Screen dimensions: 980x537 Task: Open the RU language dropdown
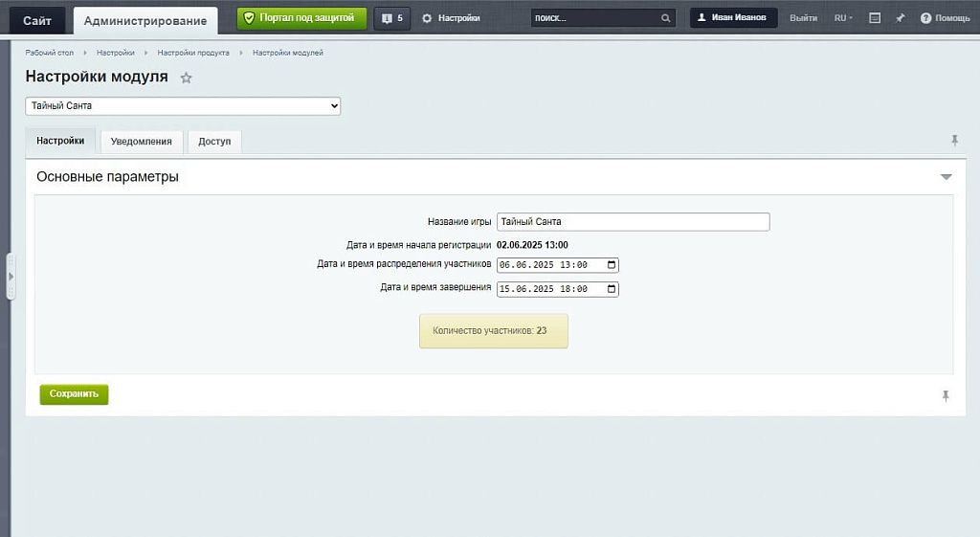[x=843, y=18]
